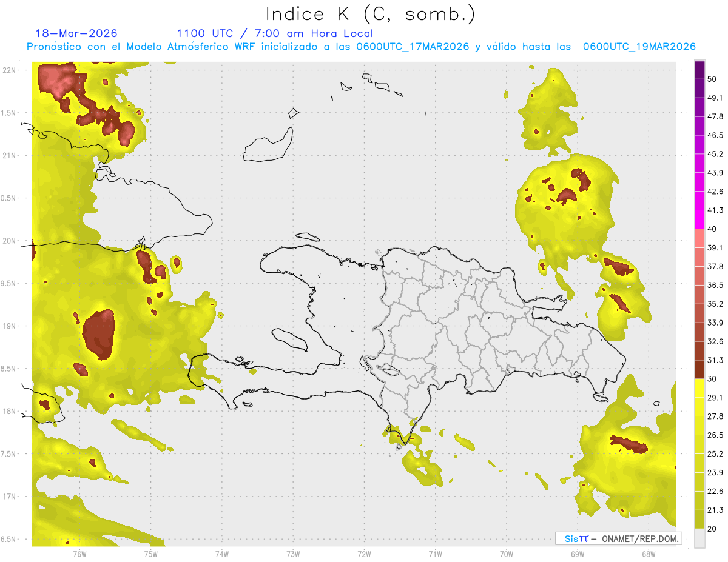Select colorbar label "36.5"
This screenshot has width=728, height=562.
716,285
